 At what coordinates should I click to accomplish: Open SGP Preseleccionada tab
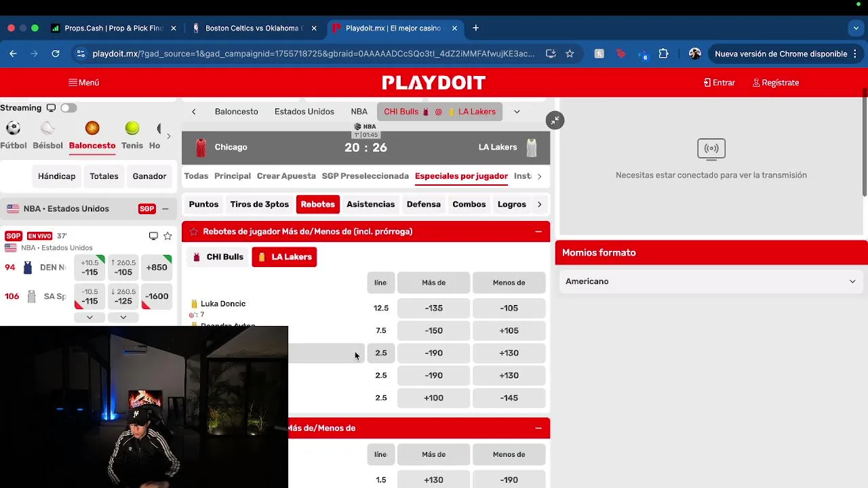click(365, 176)
